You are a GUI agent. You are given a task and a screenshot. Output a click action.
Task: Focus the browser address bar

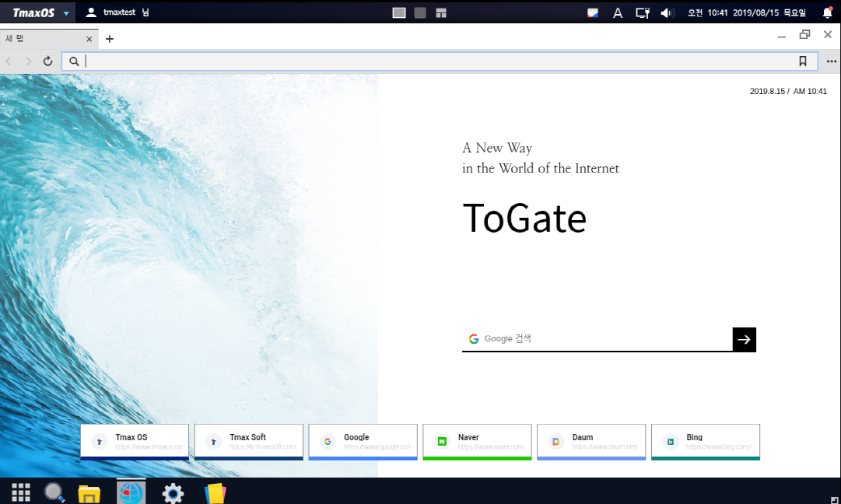click(436, 61)
